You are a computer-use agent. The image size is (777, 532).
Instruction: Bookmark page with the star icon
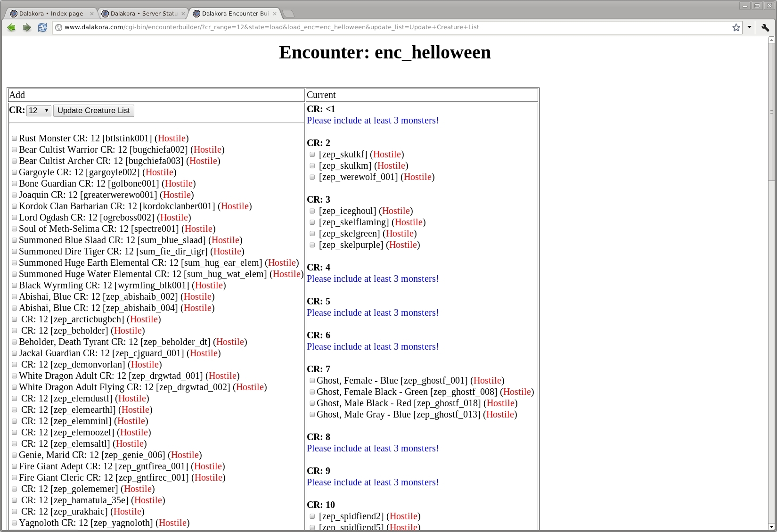coord(736,27)
